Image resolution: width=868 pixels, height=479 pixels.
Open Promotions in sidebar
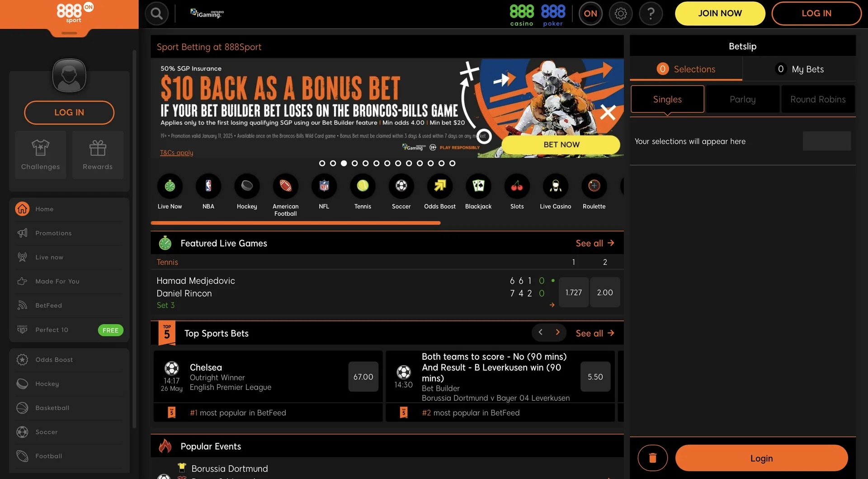pos(69,233)
